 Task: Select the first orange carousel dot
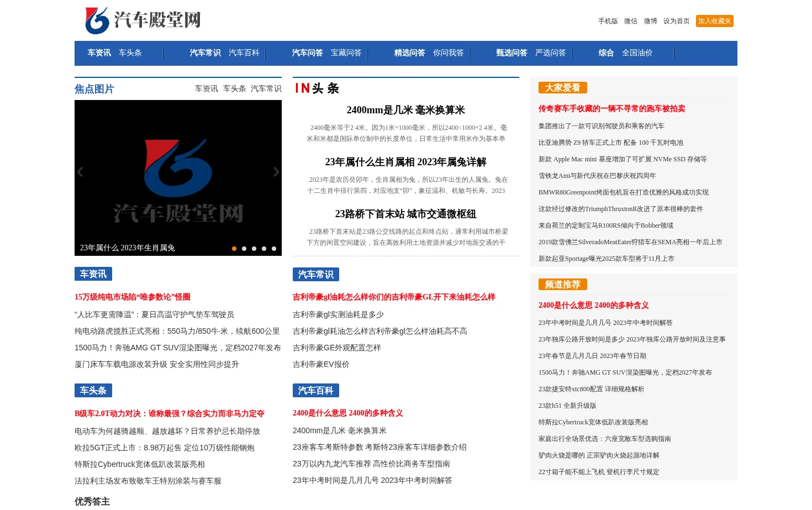click(234, 249)
